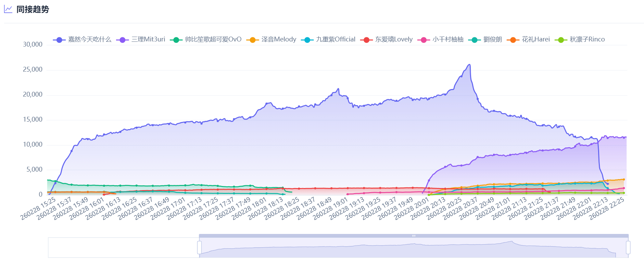The height and width of the screenshot is (261, 644).
Task: Click the red 东爱璃Lovely legend marker
Action: point(366,40)
